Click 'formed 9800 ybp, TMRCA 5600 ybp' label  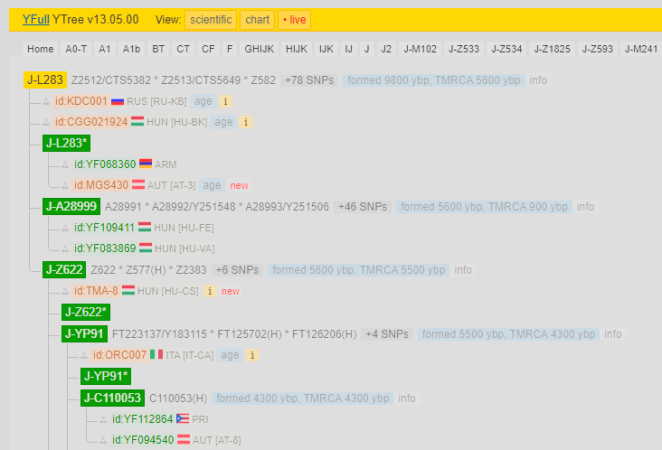[x=434, y=80]
